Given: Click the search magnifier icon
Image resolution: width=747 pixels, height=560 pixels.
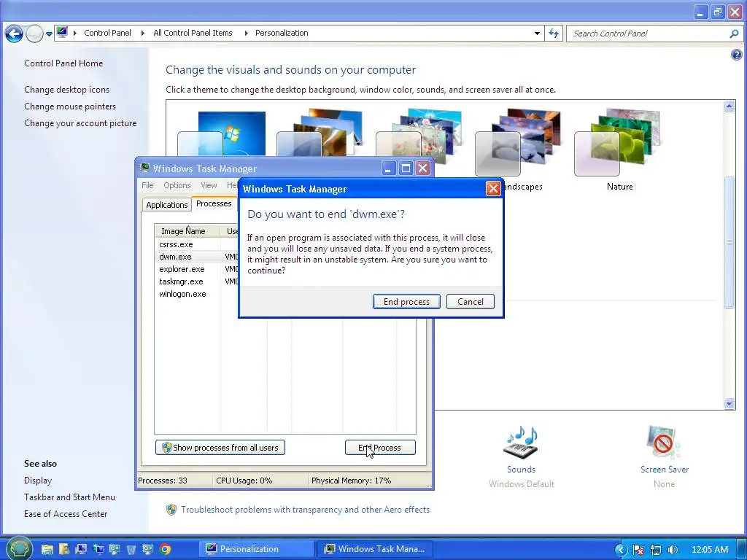Looking at the screenshot, I should click(734, 34).
